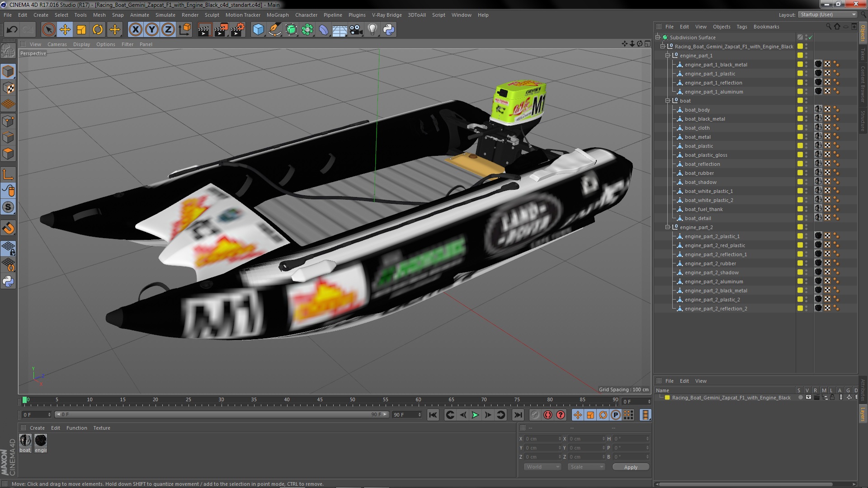This screenshot has height=488, width=868.
Task: Enable Points mode in left palette
Action: pyautogui.click(x=8, y=121)
